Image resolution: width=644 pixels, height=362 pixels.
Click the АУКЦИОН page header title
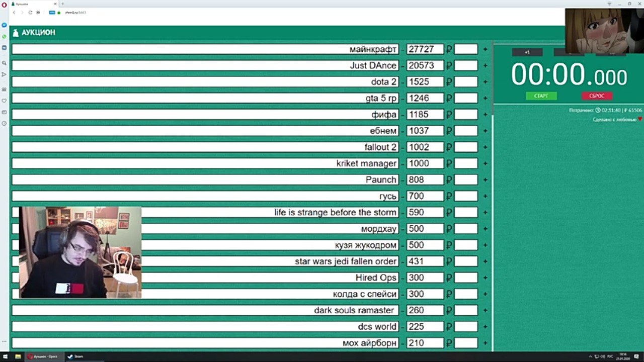38,32
